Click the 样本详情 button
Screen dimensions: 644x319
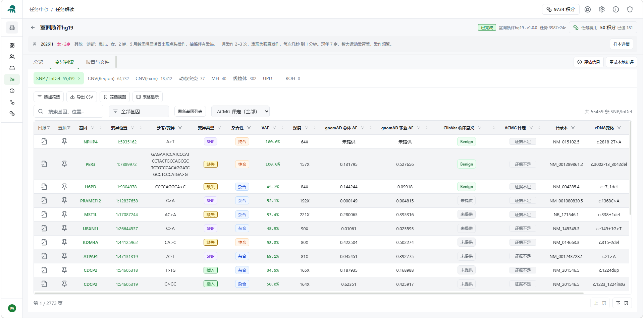click(x=622, y=44)
